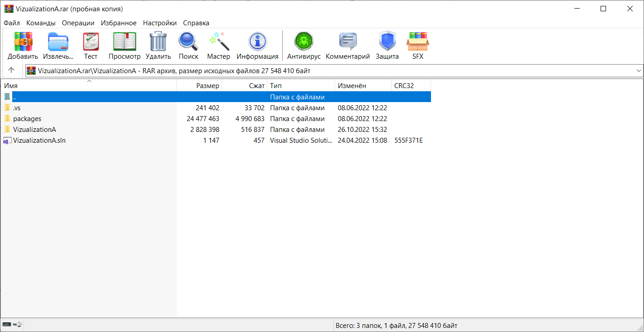
Task: Click the Извлечь (Extract) toolbar icon
Action: coord(58,42)
